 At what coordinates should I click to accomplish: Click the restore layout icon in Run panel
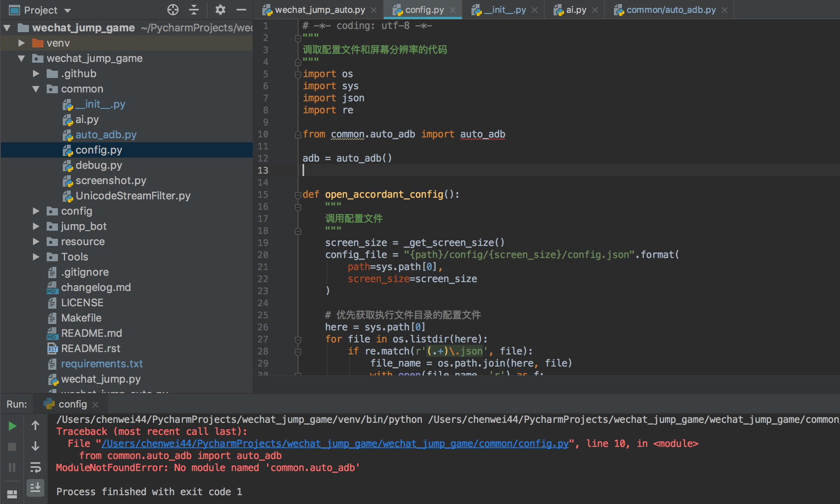(x=12, y=494)
